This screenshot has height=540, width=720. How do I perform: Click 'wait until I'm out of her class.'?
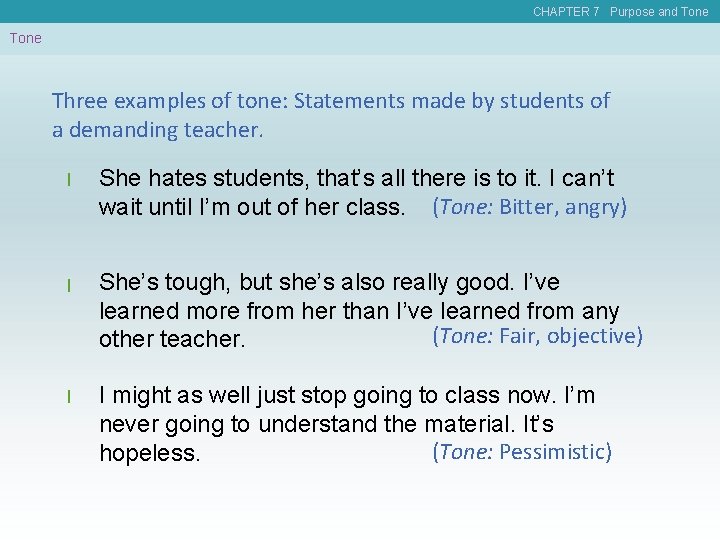252,209
